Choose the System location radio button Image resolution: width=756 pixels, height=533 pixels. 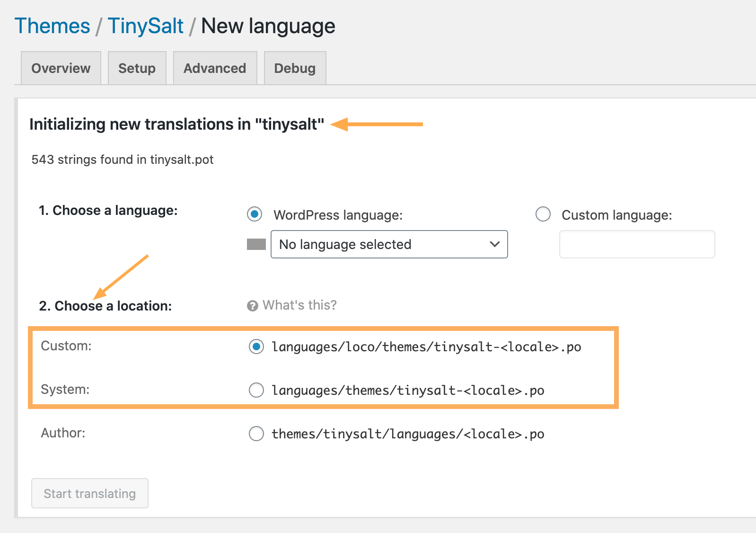click(256, 391)
